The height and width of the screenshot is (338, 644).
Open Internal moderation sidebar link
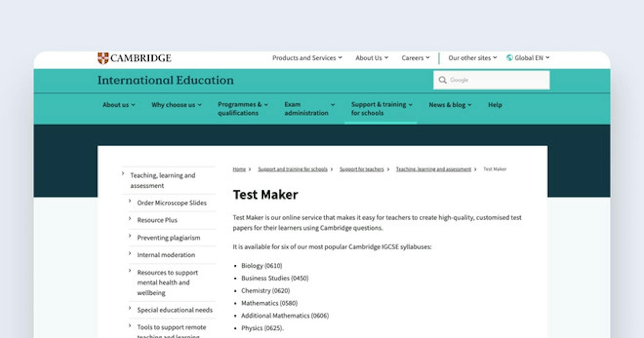pyautogui.click(x=166, y=255)
